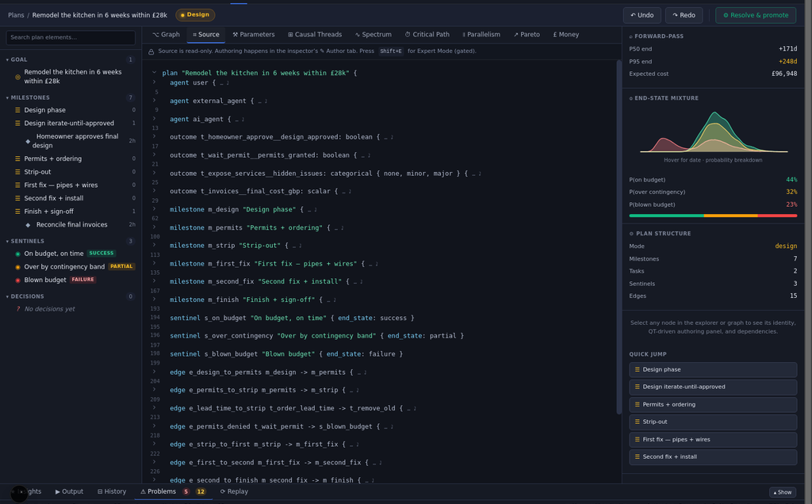This screenshot has width=812, height=504.
Task: Click the Design mode badge in header
Action: pyautogui.click(x=195, y=15)
